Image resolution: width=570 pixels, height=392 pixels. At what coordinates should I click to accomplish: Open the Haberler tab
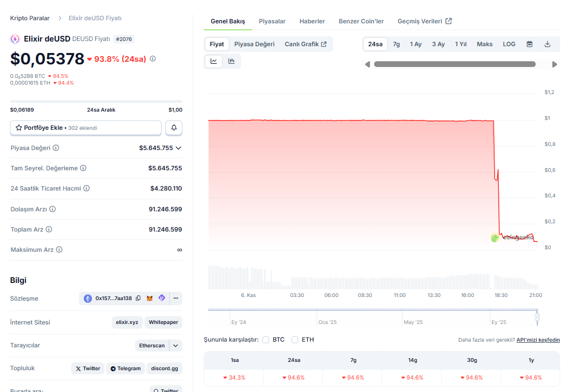[312, 21]
